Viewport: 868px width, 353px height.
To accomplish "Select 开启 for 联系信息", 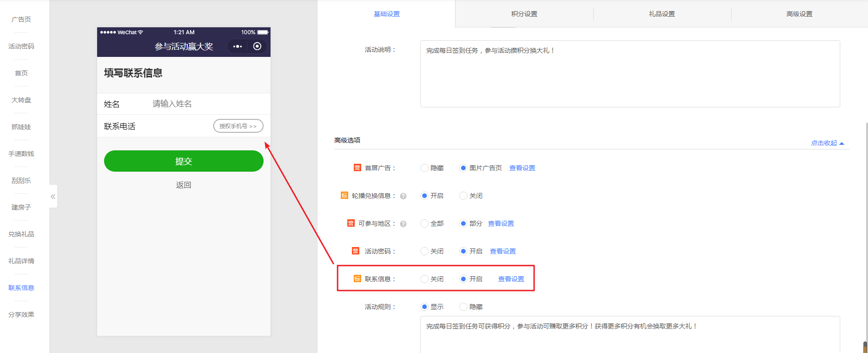I will [463, 279].
